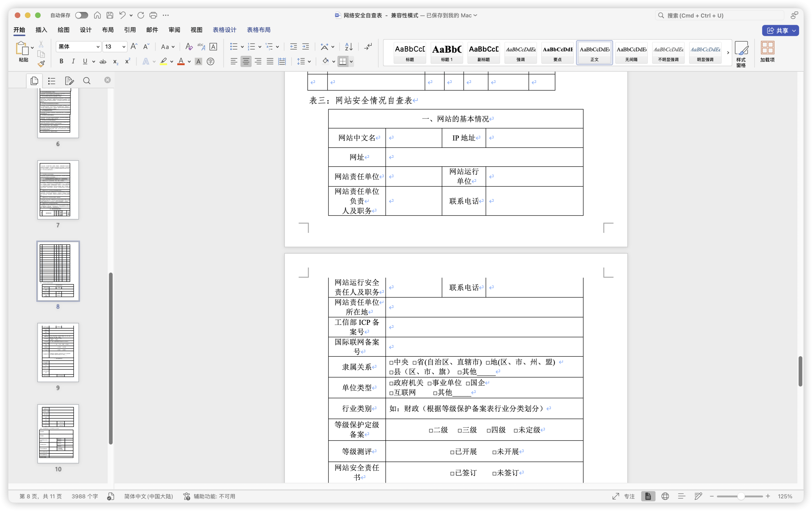Switch to the Review tab
812x511 pixels.
[x=174, y=30]
